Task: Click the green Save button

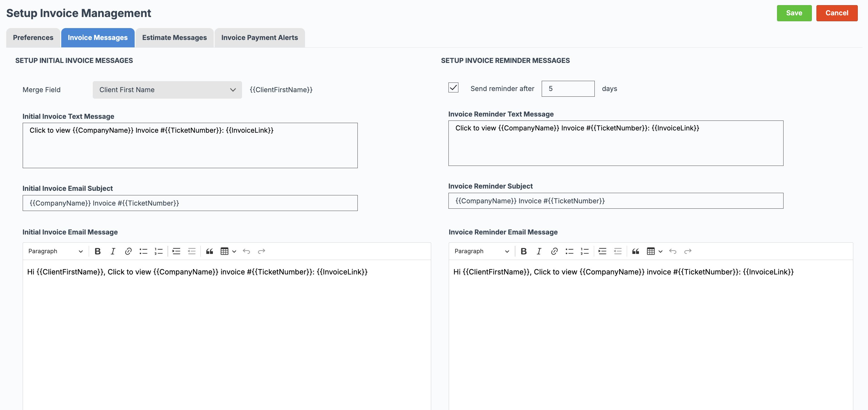Action: coord(794,13)
